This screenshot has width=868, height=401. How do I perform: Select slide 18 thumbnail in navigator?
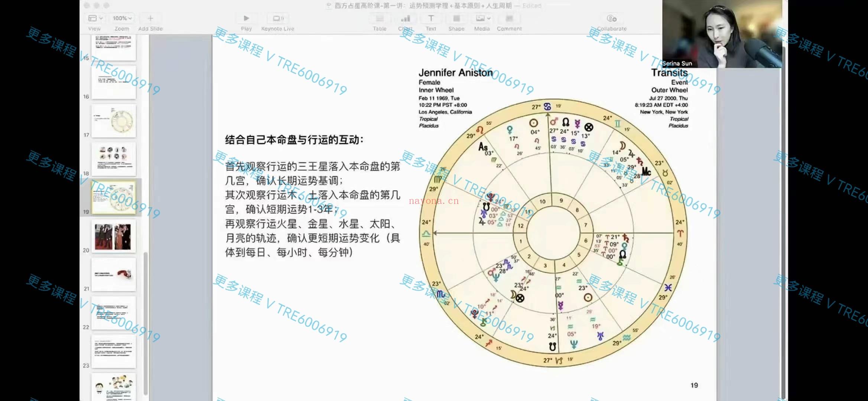[114, 159]
